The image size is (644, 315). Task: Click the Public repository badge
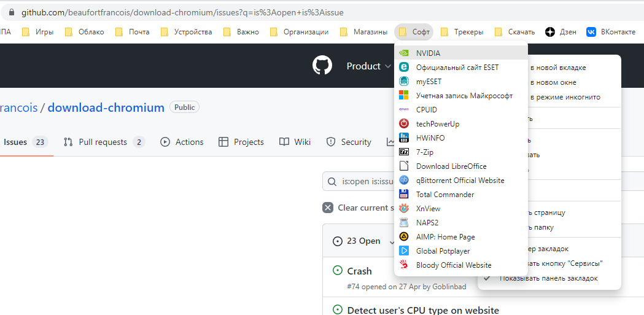pyautogui.click(x=184, y=107)
